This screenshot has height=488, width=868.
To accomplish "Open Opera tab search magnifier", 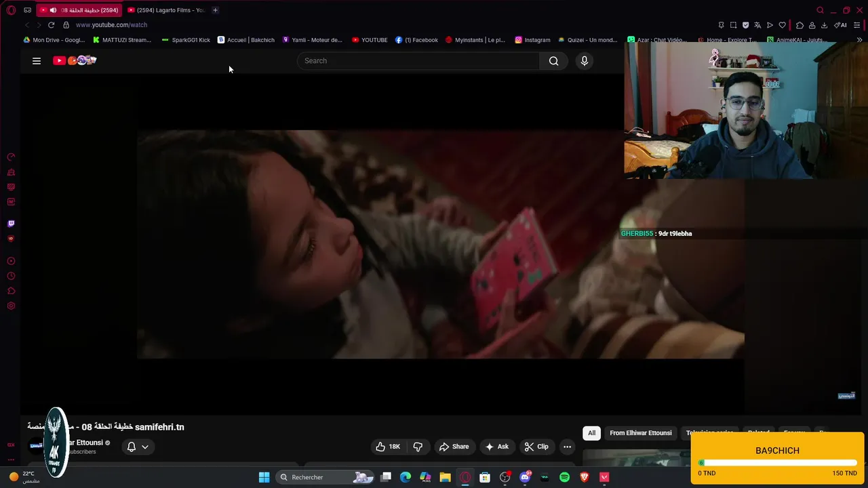I will point(820,10).
